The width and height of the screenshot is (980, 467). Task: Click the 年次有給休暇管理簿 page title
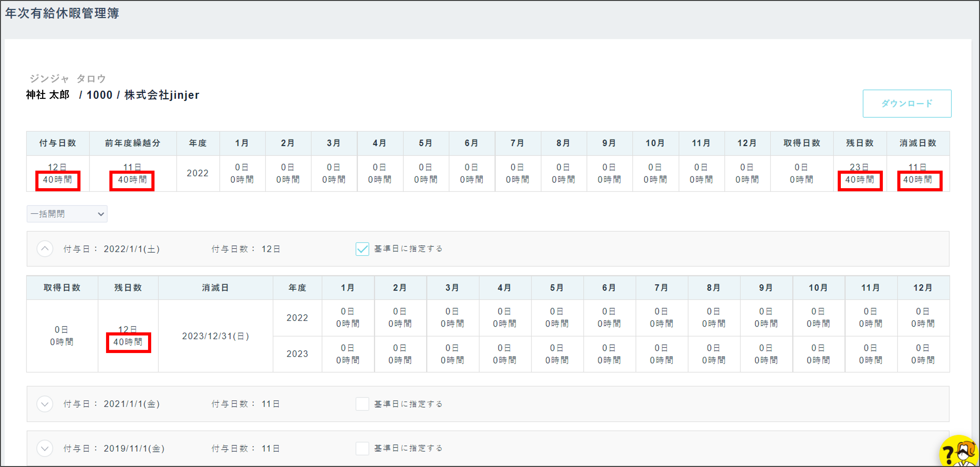(62, 13)
